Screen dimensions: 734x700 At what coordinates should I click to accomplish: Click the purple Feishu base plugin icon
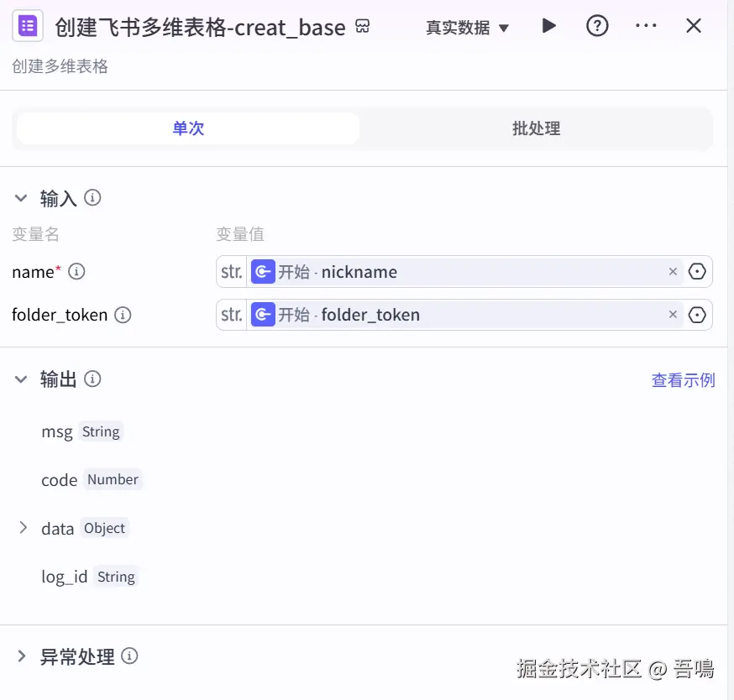tap(28, 26)
